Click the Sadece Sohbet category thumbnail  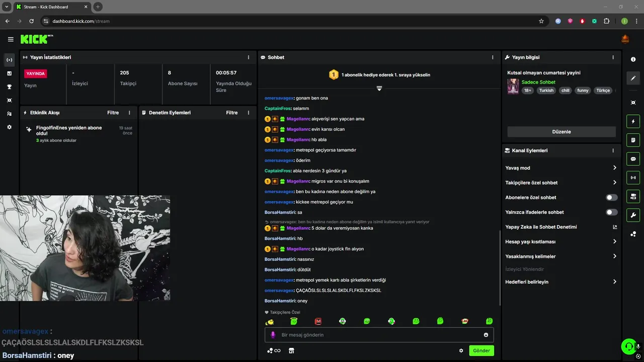pos(513,86)
